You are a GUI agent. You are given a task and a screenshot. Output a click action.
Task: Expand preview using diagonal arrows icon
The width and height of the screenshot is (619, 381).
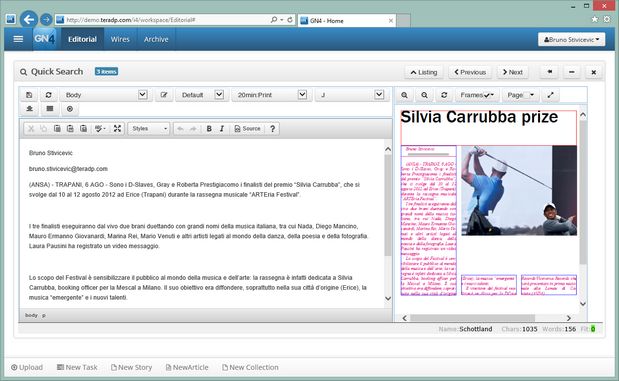(550, 95)
